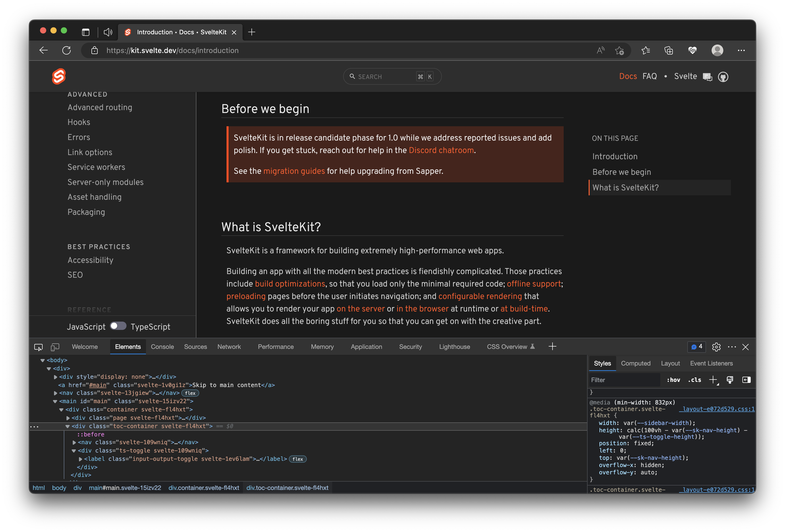Mute the tab with the speaker icon
The width and height of the screenshot is (785, 532).
click(x=108, y=32)
